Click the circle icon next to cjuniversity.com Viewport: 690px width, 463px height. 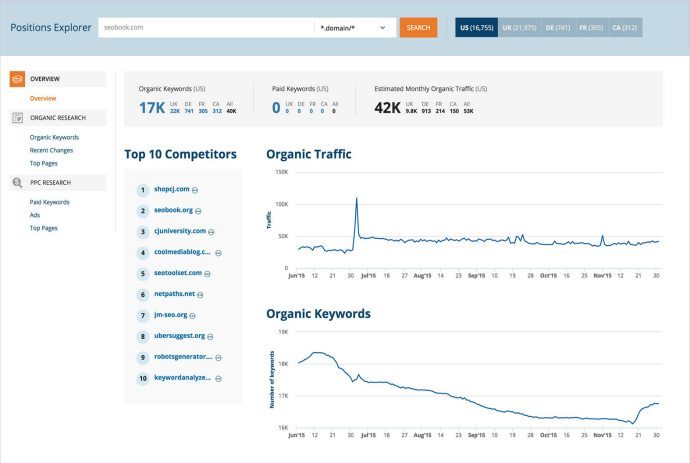[x=211, y=232]
